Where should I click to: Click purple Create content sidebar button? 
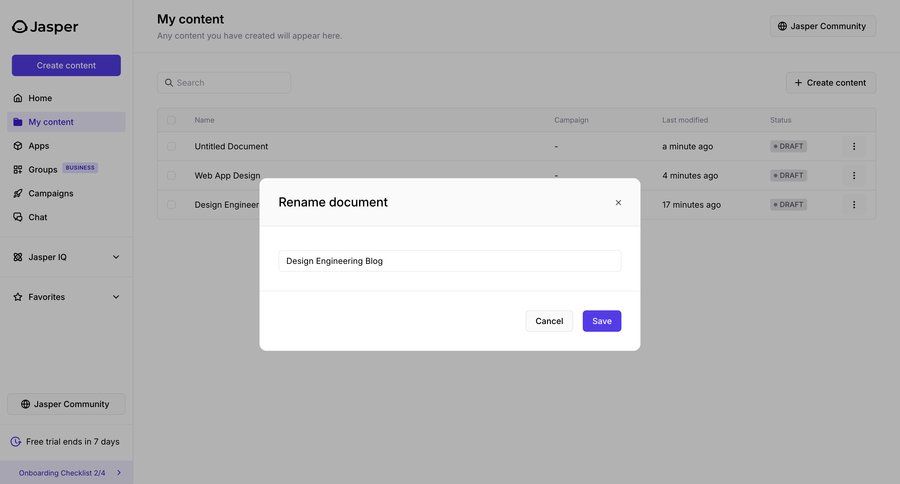coord(66,65)
